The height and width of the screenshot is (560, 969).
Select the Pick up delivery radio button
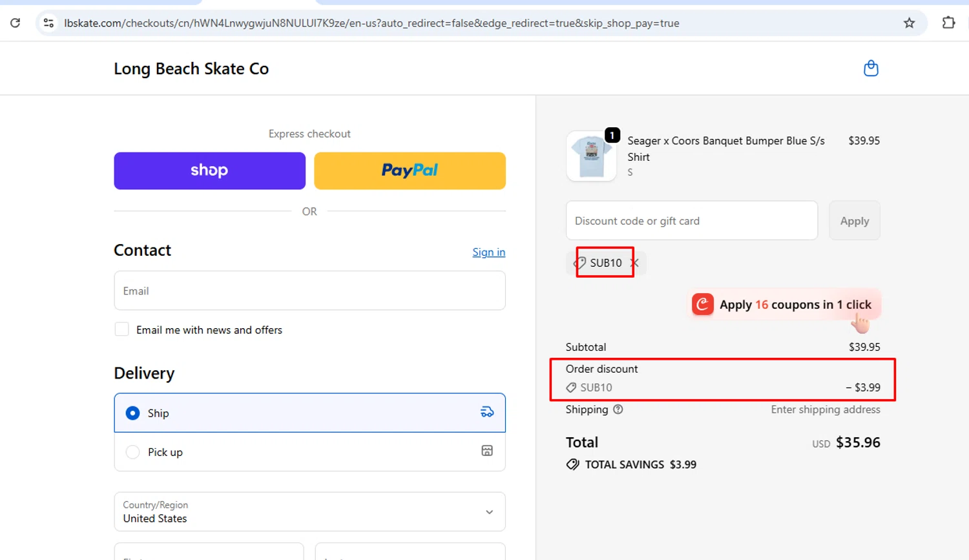132,452
